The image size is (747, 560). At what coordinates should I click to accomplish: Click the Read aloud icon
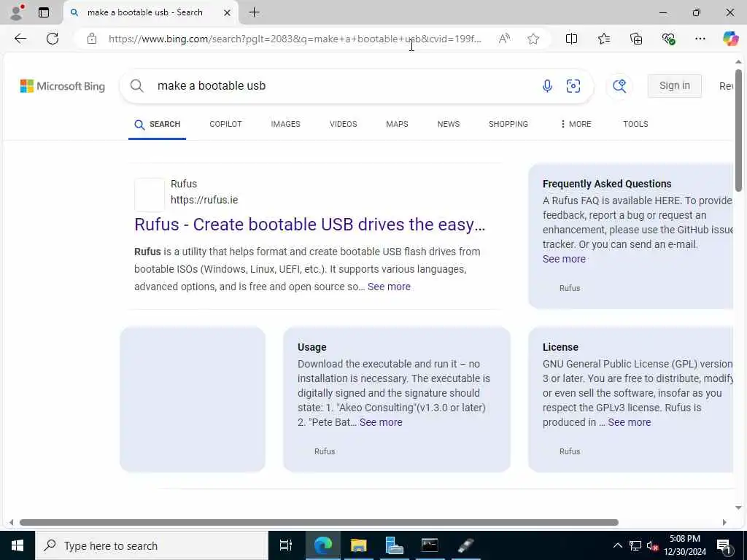tap(504, 39)
